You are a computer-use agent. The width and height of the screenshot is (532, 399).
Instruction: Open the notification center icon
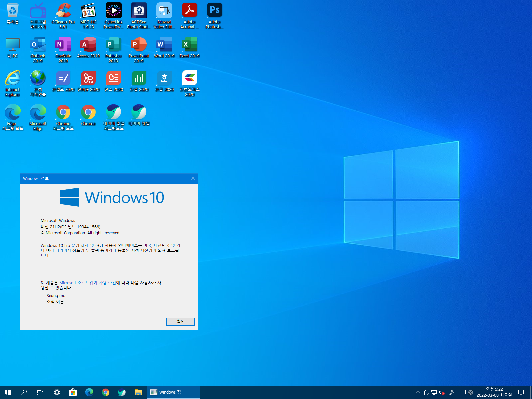(x=521, y=392)
